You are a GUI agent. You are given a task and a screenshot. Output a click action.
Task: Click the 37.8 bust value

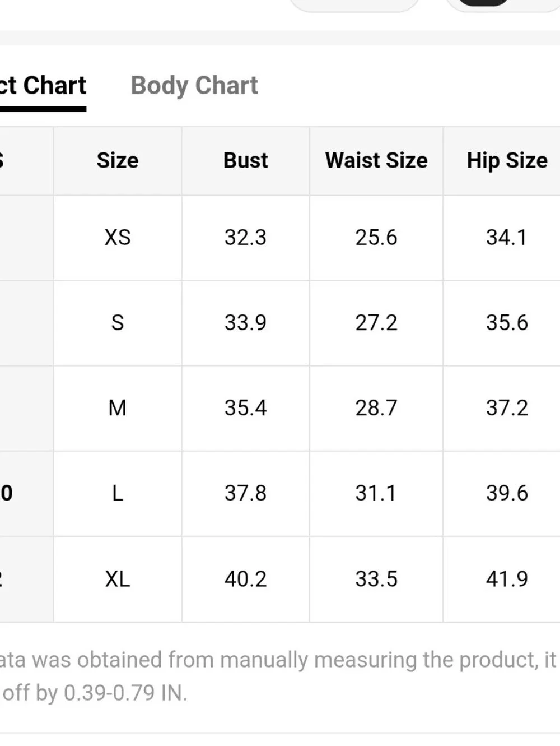245,493
